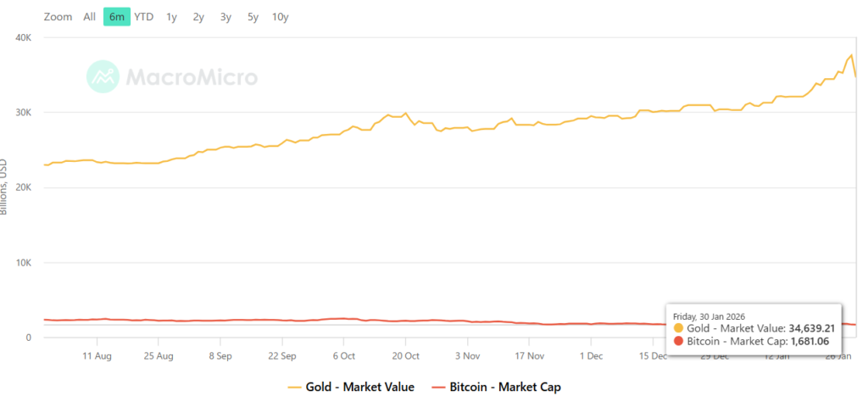Switch zoom range to YTD
868x402 pixels.
(144, 17)
